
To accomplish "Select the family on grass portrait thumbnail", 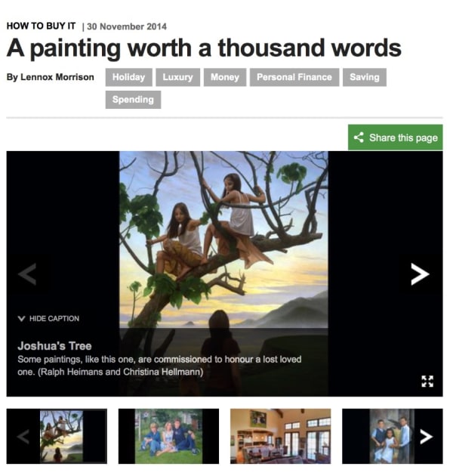I will [x=168, y=436].
